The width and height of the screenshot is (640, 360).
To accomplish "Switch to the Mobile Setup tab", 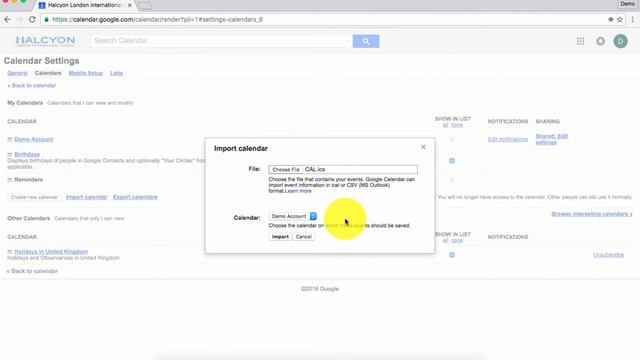I will (x=86, y=73).
